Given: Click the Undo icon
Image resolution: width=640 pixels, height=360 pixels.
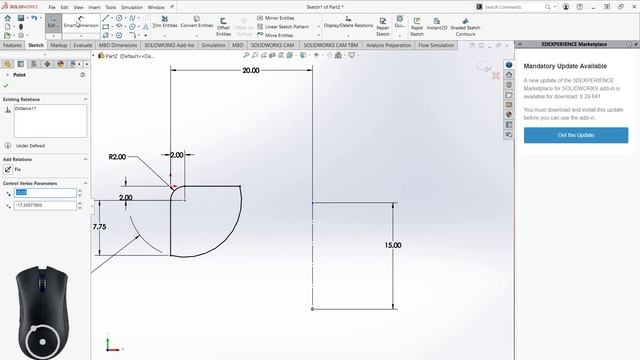Looking at the screenshot, I should (34, 18).
